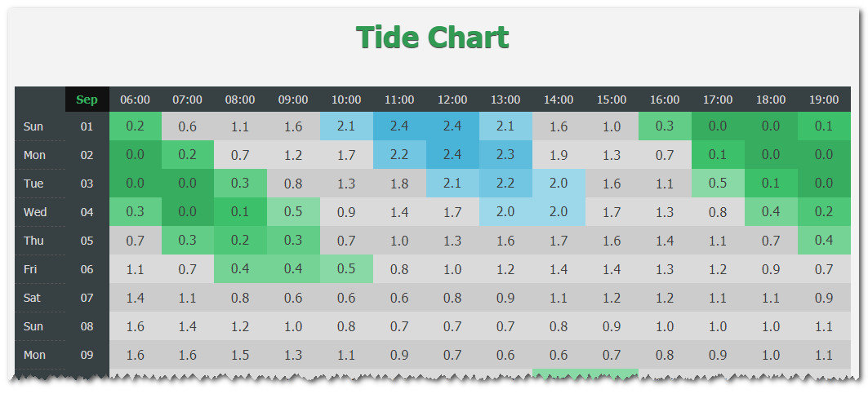Screen dimensions: 868x394
Task: Click Tuesday's 13:00 tide value 2.2
Action: click(x=505, y=184)
